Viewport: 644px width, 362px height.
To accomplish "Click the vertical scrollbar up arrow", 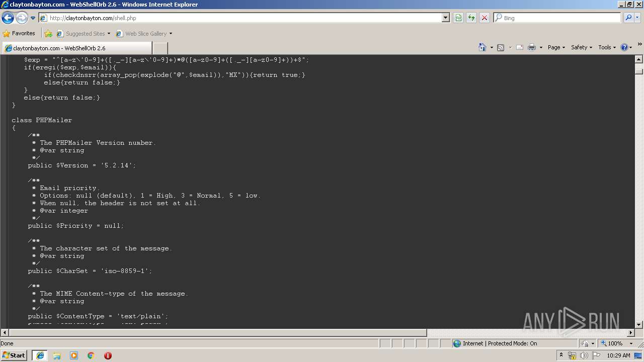I will [639, 59].
